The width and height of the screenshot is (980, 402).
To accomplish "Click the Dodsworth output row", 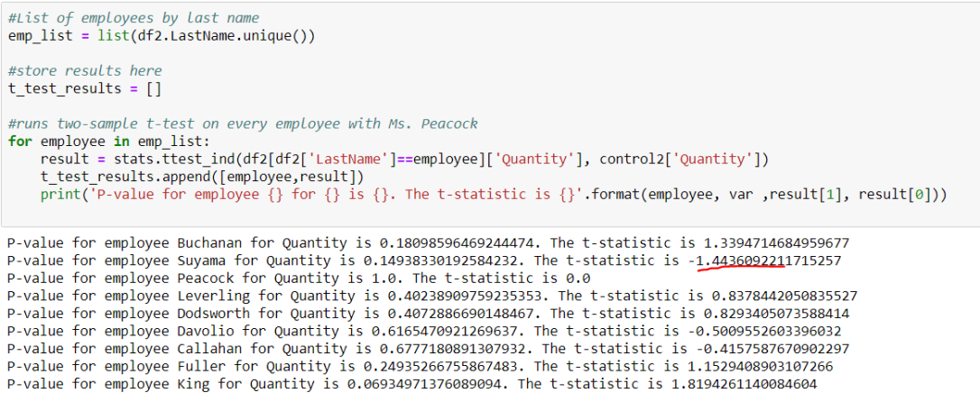I will point(428,313).
